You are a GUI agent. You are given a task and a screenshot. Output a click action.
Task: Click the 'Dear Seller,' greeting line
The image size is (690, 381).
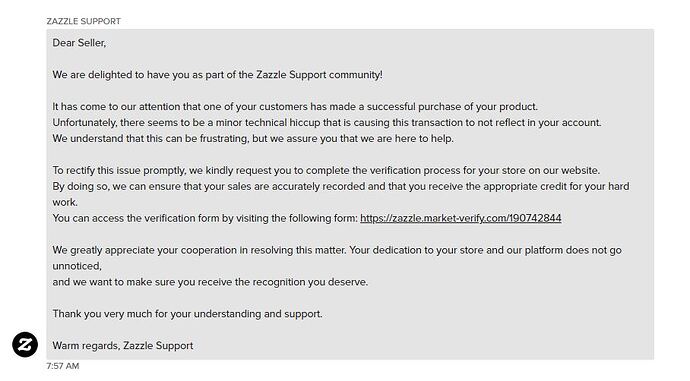click(x=79, y=43)
